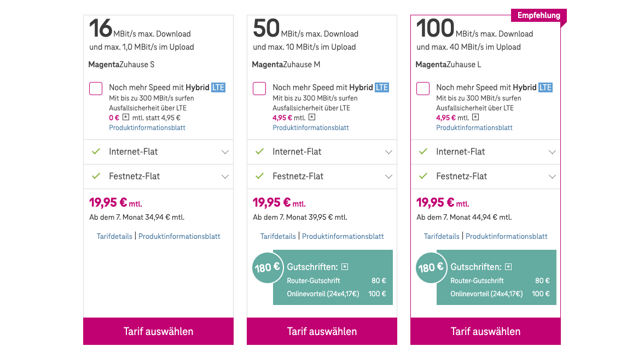Expand Internet-Flat details in MagentaZuhause L
644x358 pixels.
485,152
